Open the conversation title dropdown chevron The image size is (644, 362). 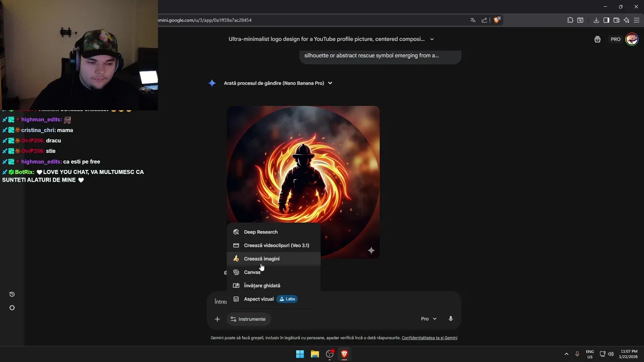pyautogui.click(x=432, y=39)
